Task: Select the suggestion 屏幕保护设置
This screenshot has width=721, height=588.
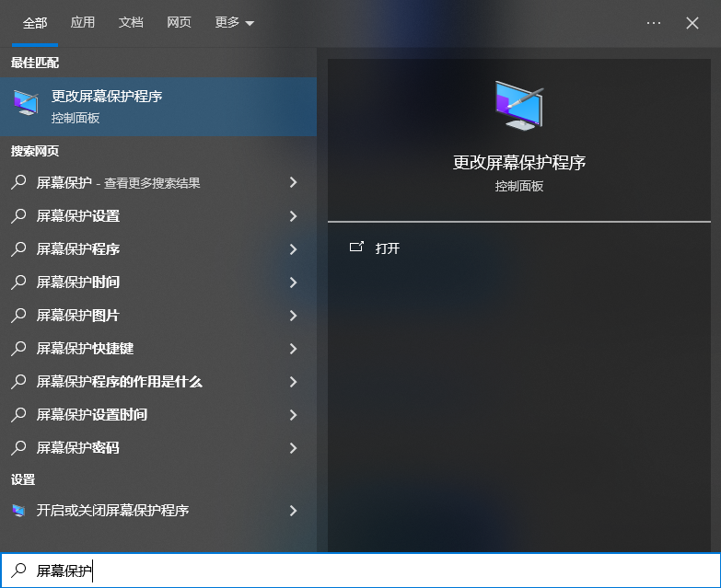Action: click(158, 216)
